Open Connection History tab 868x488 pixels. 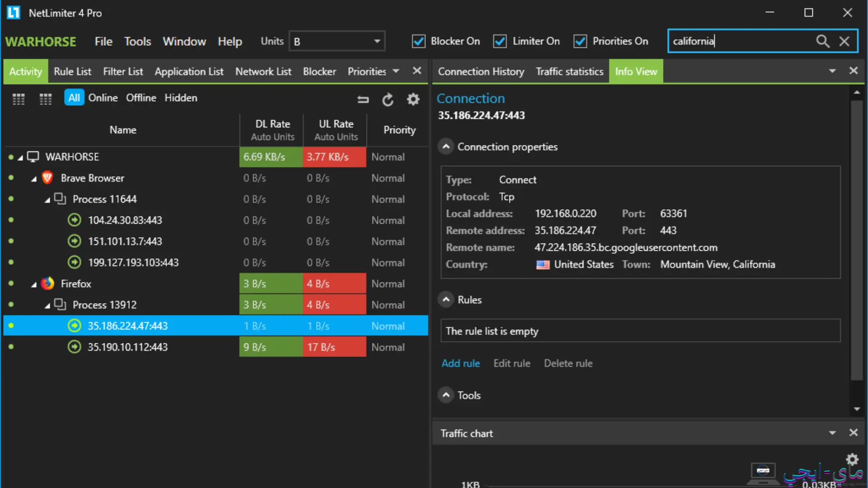pyautogui.click(x=481, y=71)
